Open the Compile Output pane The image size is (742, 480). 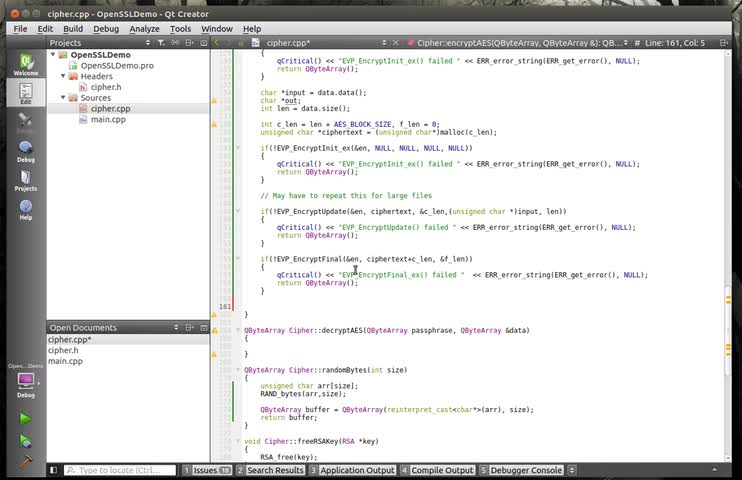click(x=437, y=470)
